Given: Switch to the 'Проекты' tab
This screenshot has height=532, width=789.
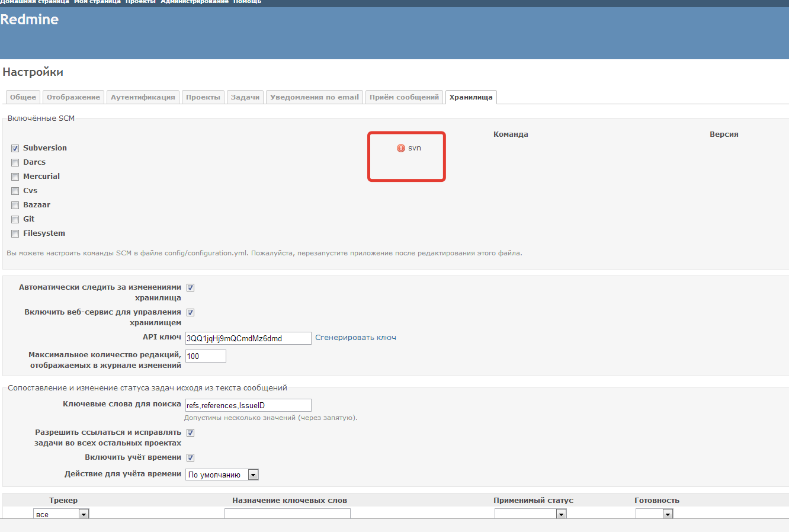Looking at the screenshot, I should [x=203, y=97].
